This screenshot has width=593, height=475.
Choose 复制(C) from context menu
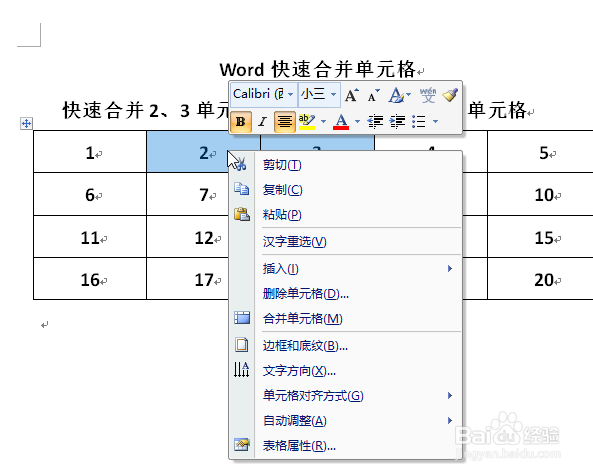pos(345,189)
